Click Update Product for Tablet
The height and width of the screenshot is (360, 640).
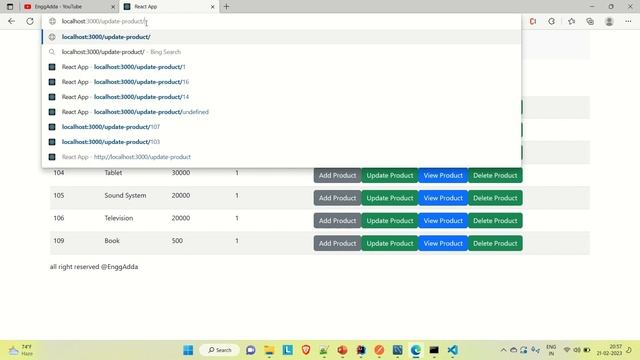coord(390,176)
